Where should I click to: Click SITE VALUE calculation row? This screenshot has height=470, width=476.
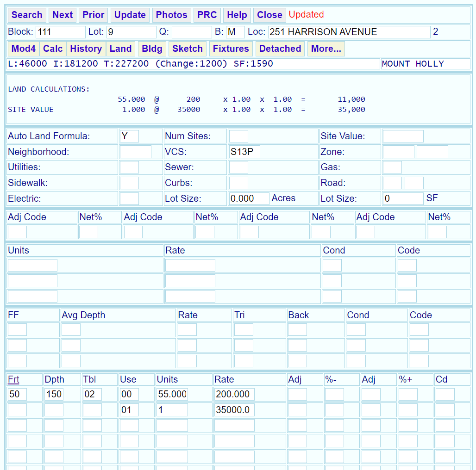point(187,110)
